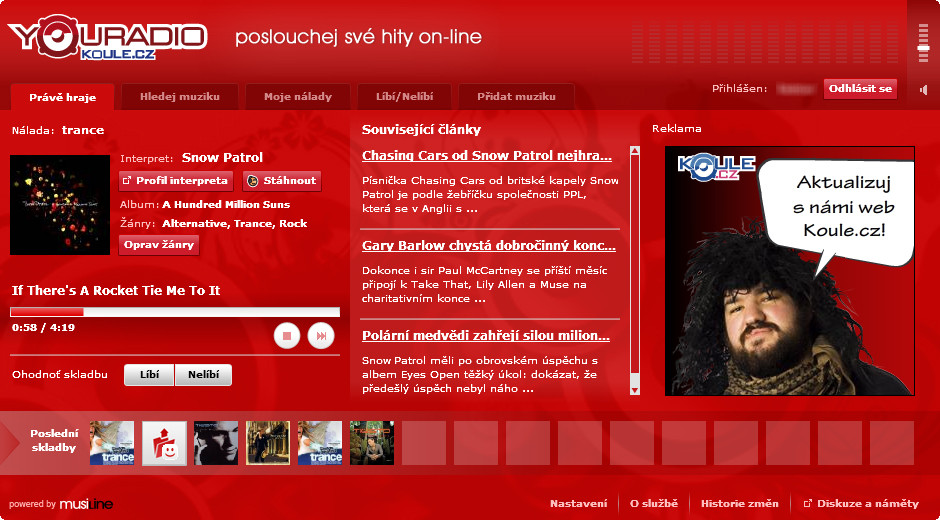Open the O službě link
This screenshot has height=520, width=940.
click(x=654, y=504)
